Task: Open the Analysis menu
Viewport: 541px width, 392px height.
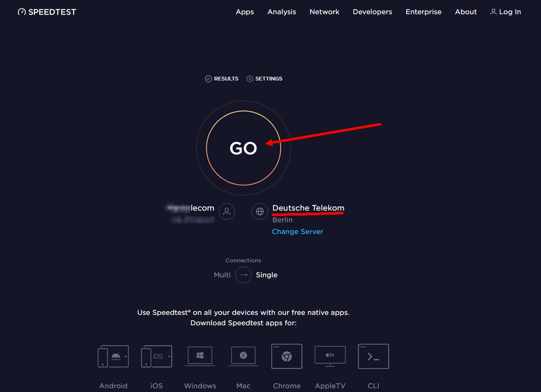Action: (x=282, y=12)
